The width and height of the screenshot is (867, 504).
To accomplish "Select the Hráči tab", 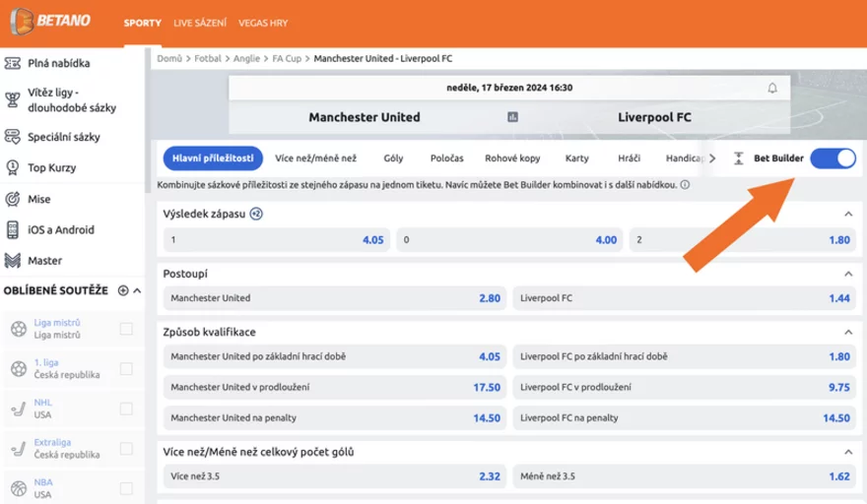I will coord(629,158).
